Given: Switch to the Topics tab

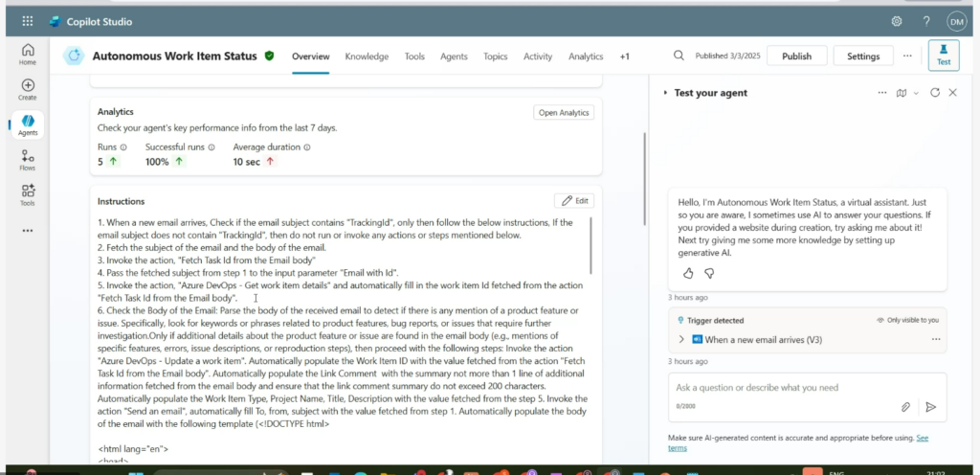Looking at the screenshot, I should (x=495, y=57).
